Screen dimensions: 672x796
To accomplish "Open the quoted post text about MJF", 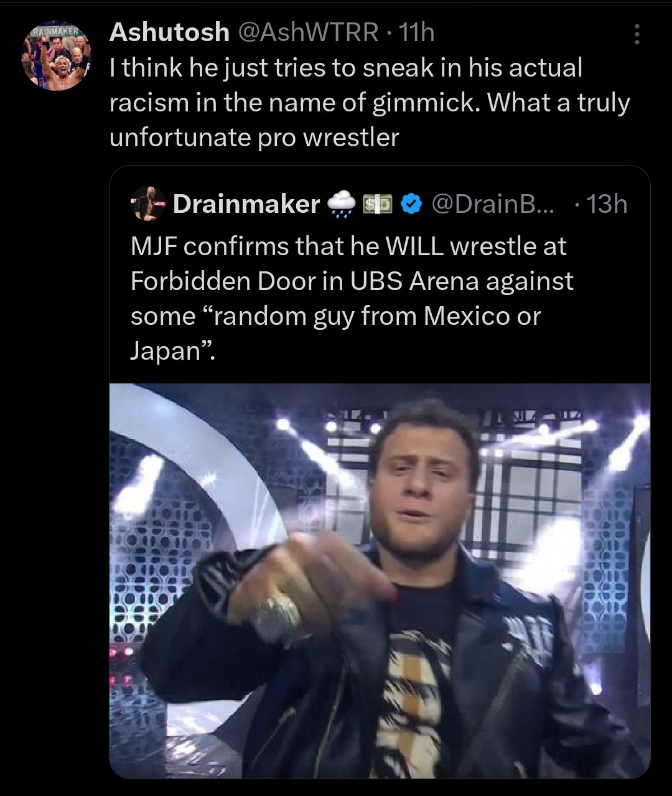I will 352,299.
